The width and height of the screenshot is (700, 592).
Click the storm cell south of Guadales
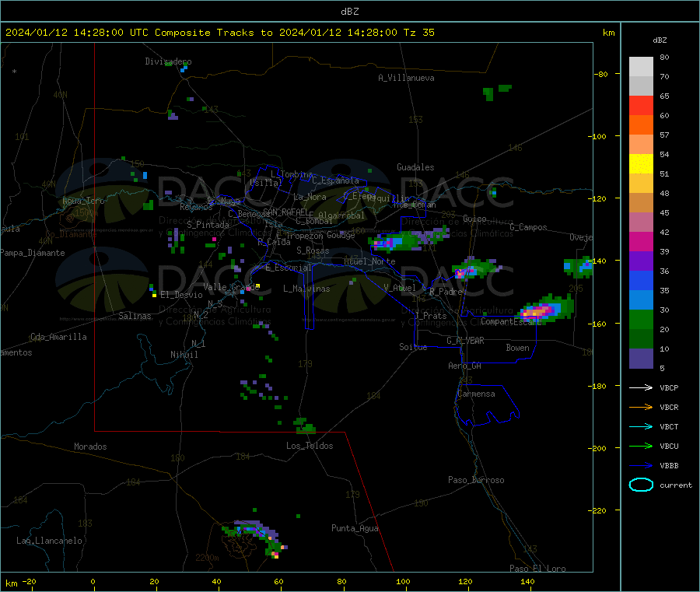coord(407,238)
